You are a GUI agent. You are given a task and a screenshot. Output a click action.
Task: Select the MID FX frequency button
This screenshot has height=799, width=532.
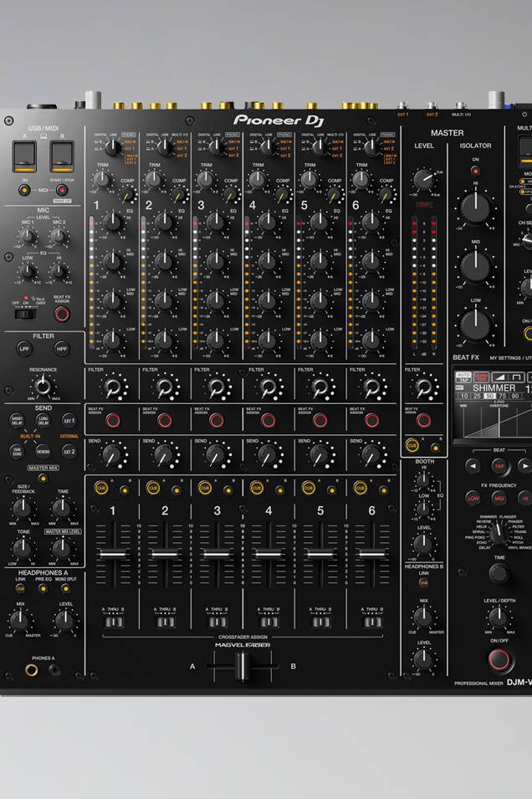point(499,498)
